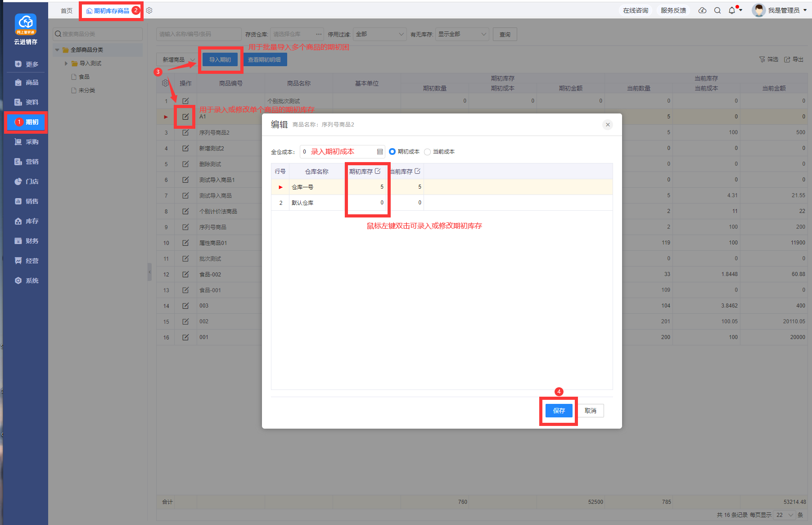The height and width of the screenshot is (525, 812).
Task: Click edit icon beside 当前库存 column header
Action: click(417, 171)
